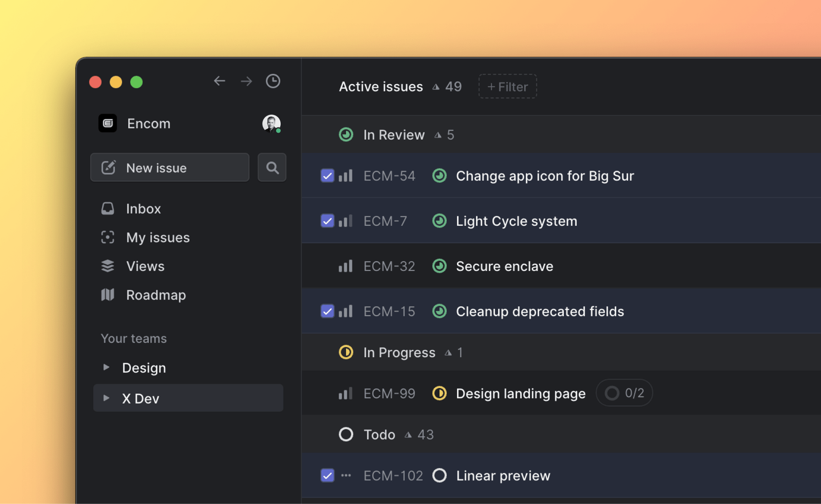Click the Your teams section label
The image size is (821, 504).
coord(134,339)
